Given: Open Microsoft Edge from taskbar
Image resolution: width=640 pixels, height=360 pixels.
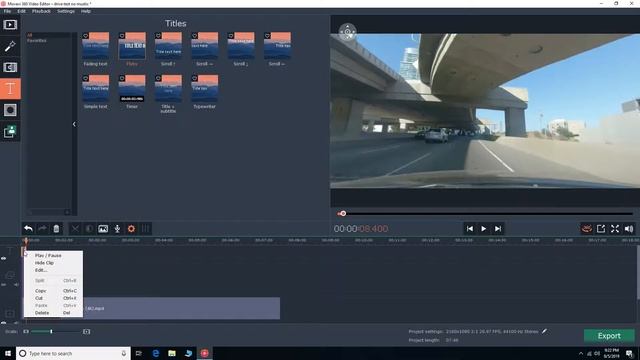Looking at the screenshot, I should (x=156, y=353).
